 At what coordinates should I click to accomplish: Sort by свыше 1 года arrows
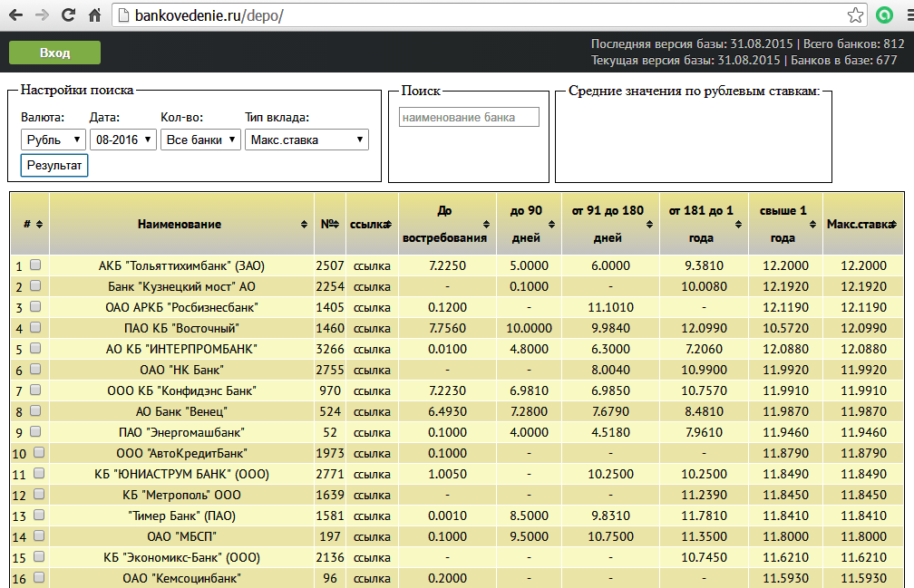(x=812, y=224)
